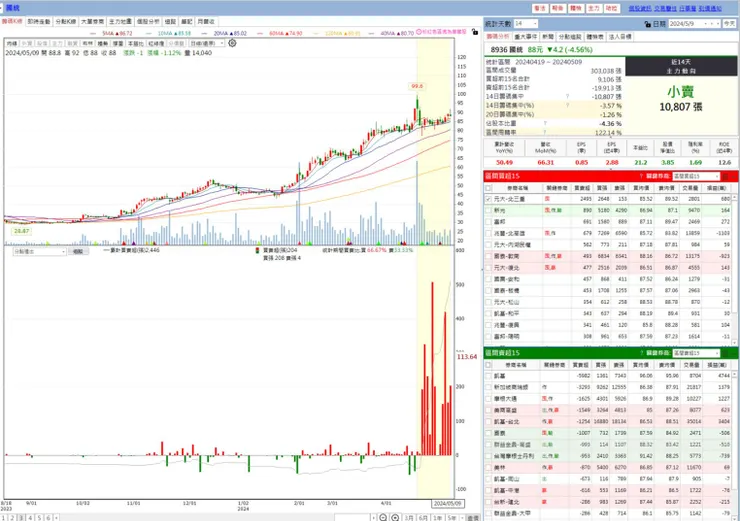Go to chart page 1
This screenshot has height=521, width=740.
pos(3,518)
